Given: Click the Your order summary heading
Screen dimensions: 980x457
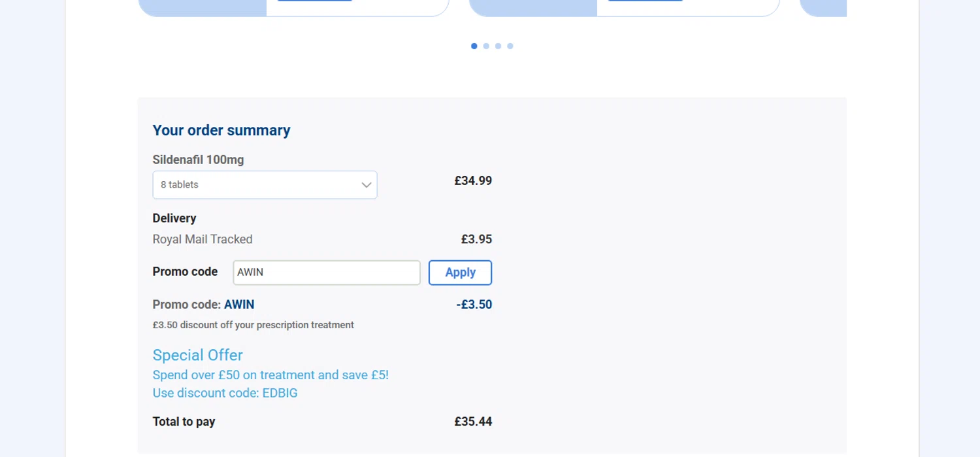Looking at the screenshot, I should [221, 130].
